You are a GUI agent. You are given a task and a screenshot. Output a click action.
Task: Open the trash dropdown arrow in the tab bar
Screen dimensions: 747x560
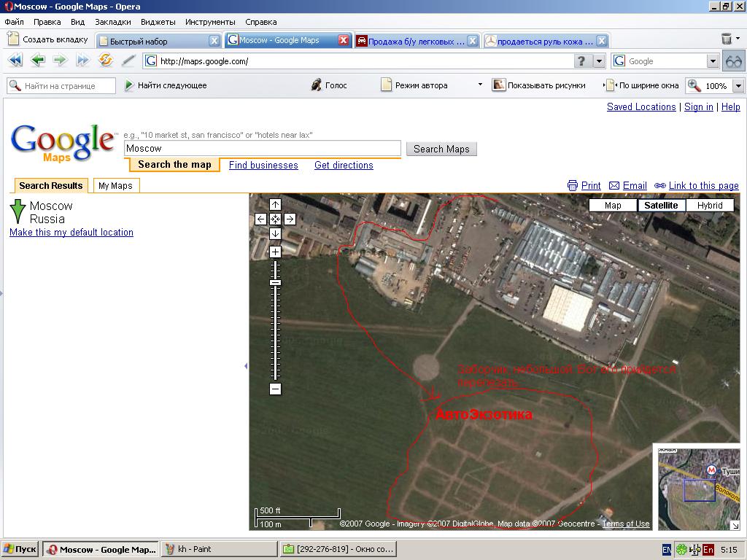click(x=738, y=38)
